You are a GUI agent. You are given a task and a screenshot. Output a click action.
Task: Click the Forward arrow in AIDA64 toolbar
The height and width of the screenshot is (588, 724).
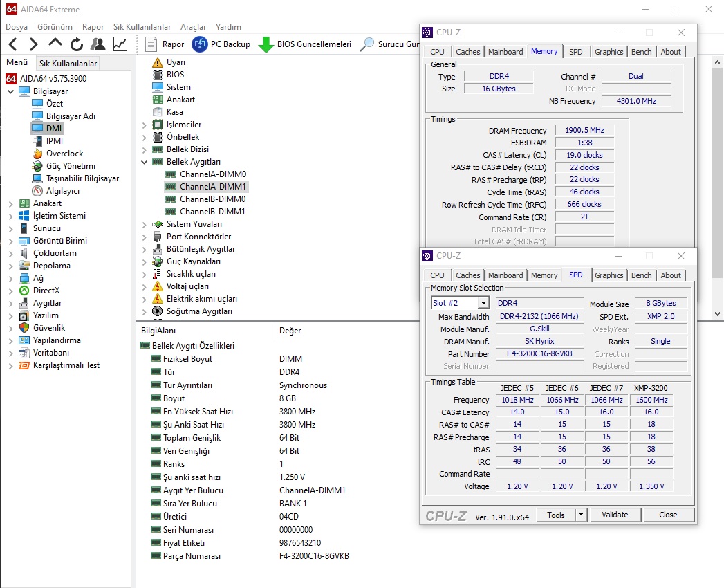pos(33,44)
